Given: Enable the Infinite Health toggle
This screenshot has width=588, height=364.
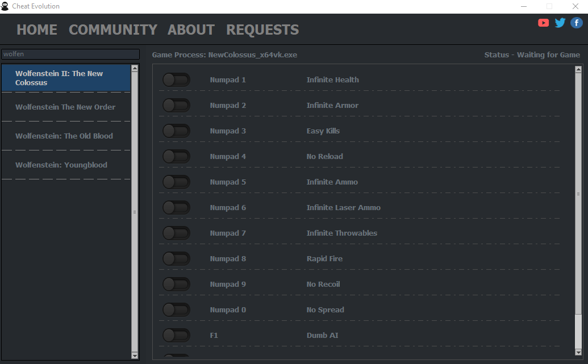Looking at the screenshot, I should point(176,80).
